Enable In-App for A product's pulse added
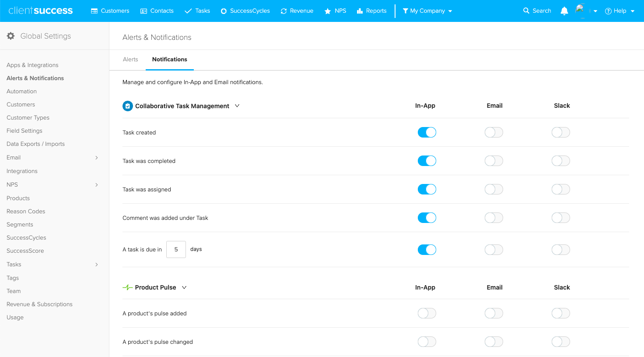This screenshot has height=357, width=644. pyautogui.click(x=427, y=313)
